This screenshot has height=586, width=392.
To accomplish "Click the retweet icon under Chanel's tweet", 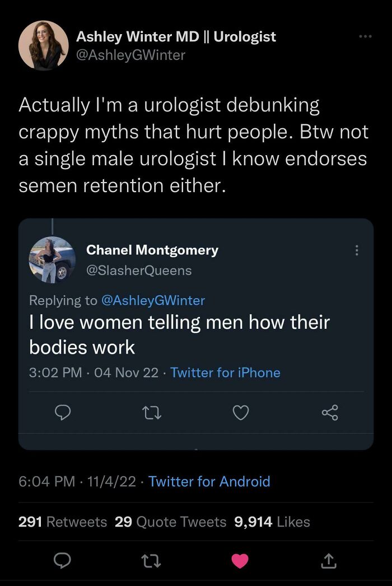I will coord(151,413).
